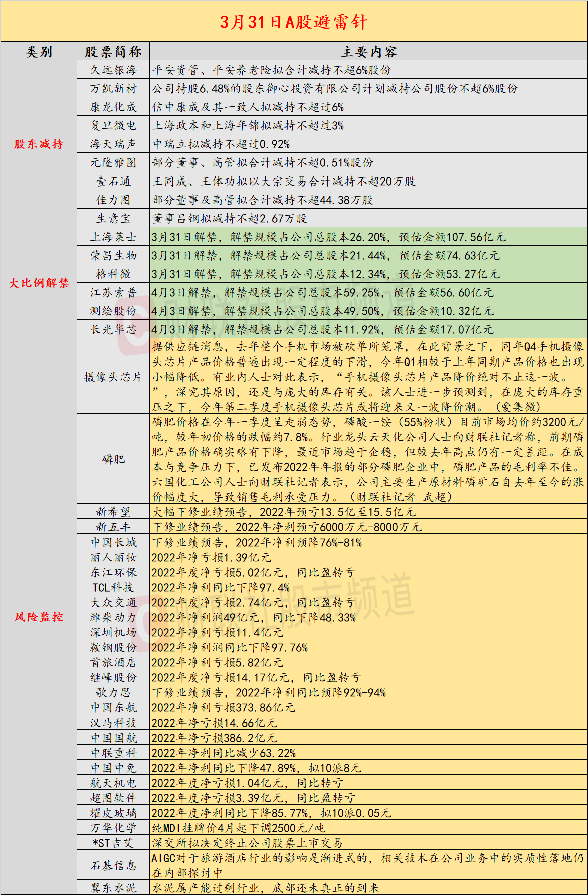Select stock name 耀皮玻璃
The height and width of the screenshot is (895, 588).
pyautogui.click(x=113, y=813)
